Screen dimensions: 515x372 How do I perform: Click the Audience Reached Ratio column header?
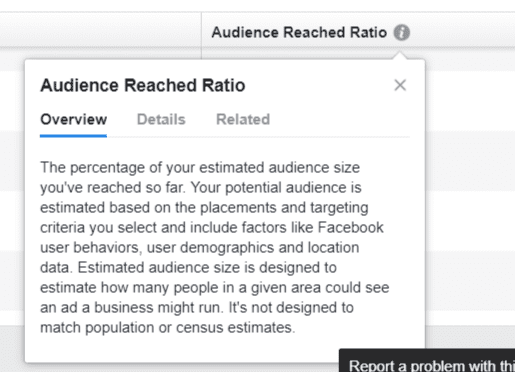[x=299, y=33]
